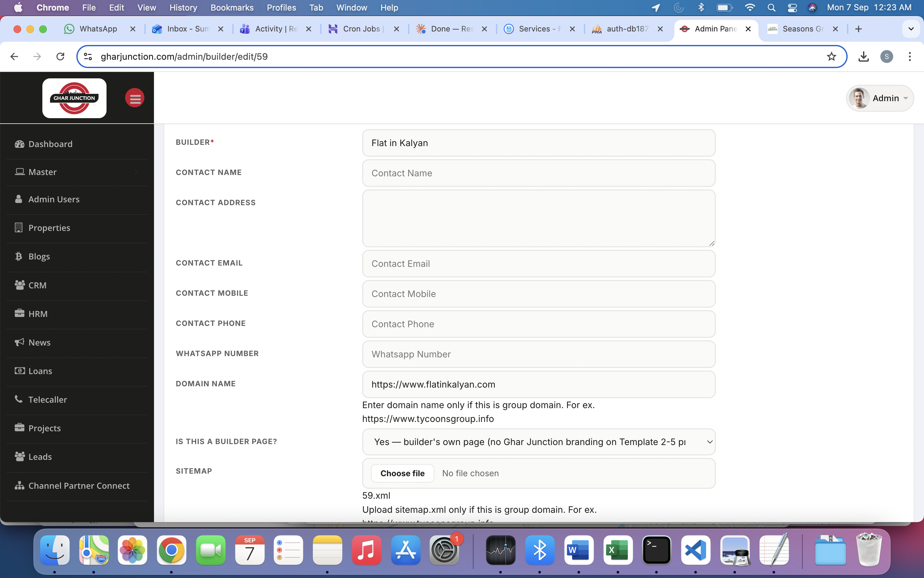View site information icon in address bar

[x=88, y=57]
